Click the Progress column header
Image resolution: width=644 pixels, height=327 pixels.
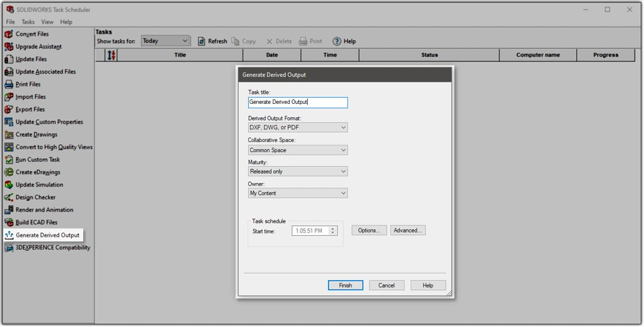[x=606, y=55]
